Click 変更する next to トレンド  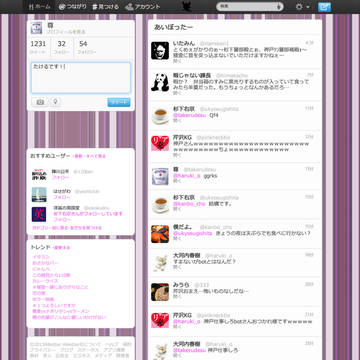point(62,248)
